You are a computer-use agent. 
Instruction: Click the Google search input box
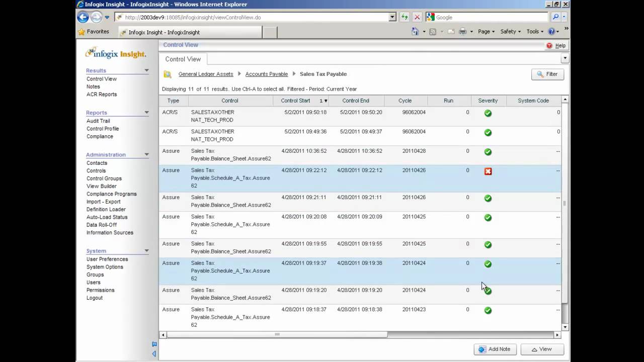point(487,17)
